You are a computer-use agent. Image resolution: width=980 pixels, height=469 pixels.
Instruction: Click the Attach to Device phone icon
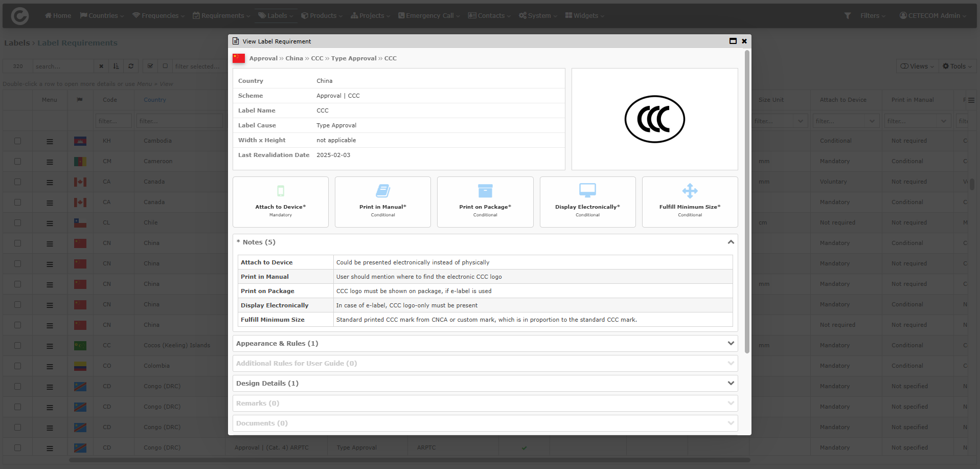coord(281,191)
